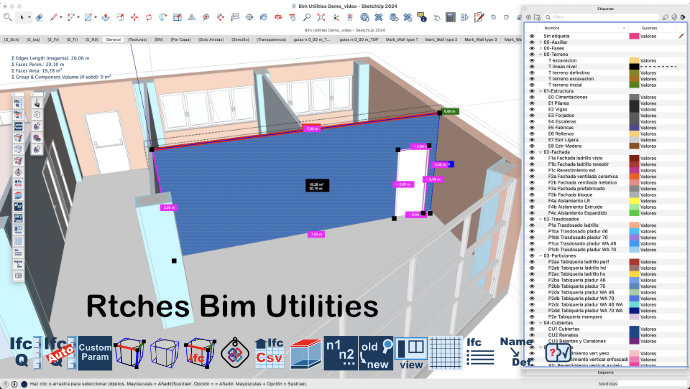Change the E5 Fabricas tag color swatch
The image size is (690, 389).
point(634,128)
